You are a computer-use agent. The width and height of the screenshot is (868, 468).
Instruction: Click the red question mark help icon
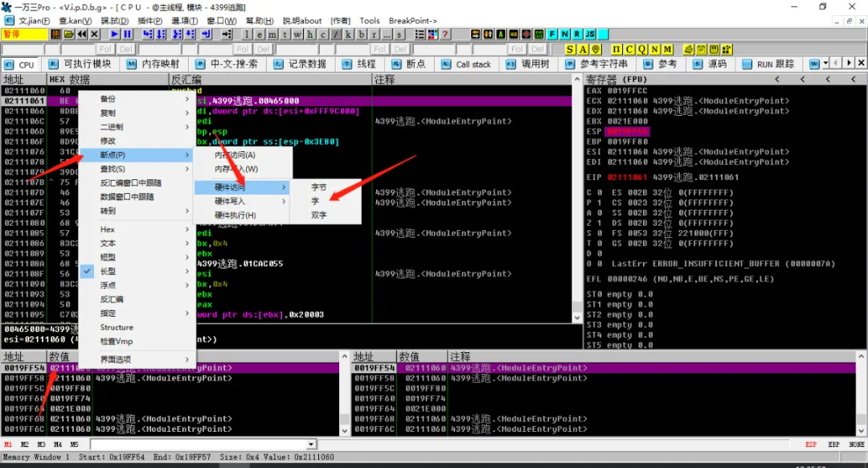(x=445, y=35)
